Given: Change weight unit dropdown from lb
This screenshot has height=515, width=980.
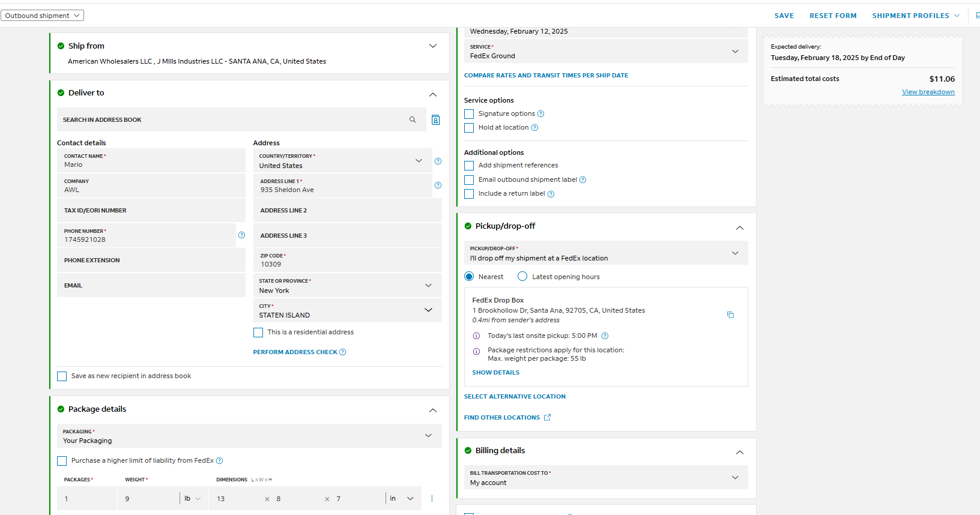Looking at the screenshot, I should click(x=193, y=498).
